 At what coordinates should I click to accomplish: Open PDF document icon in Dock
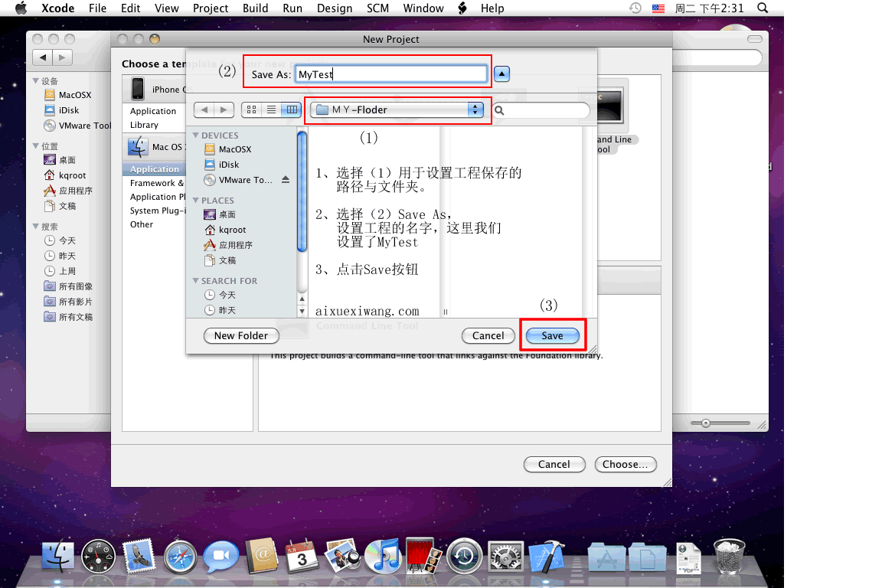tap(688, 557)
